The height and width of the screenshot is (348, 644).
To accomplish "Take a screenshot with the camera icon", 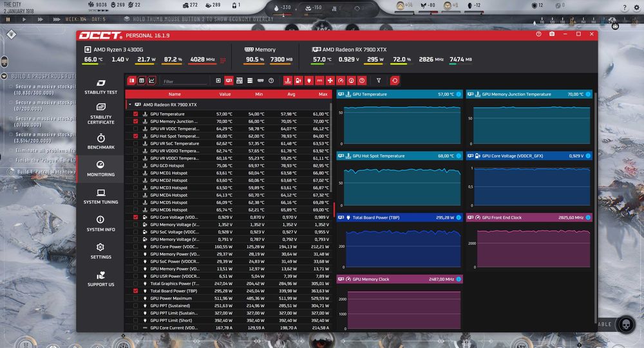I will click(552, 34).
